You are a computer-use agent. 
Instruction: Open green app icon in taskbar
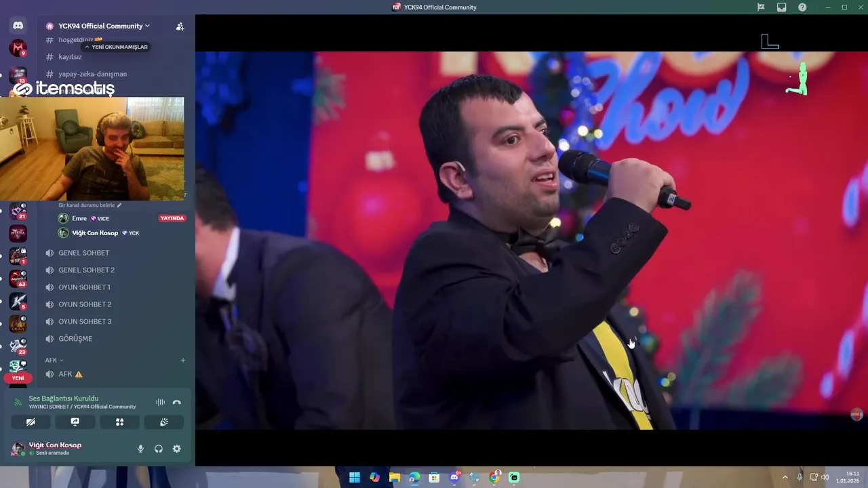coord(514,477)
